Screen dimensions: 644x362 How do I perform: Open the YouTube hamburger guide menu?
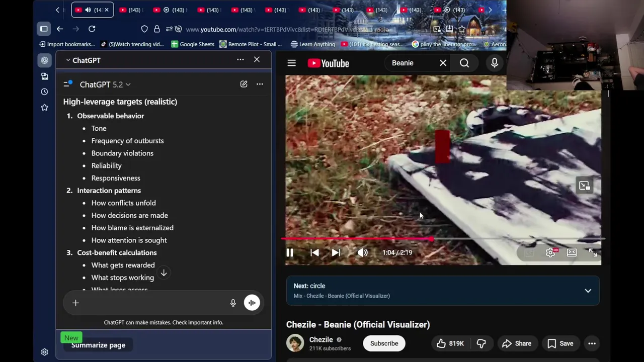[x=291, y=63]
